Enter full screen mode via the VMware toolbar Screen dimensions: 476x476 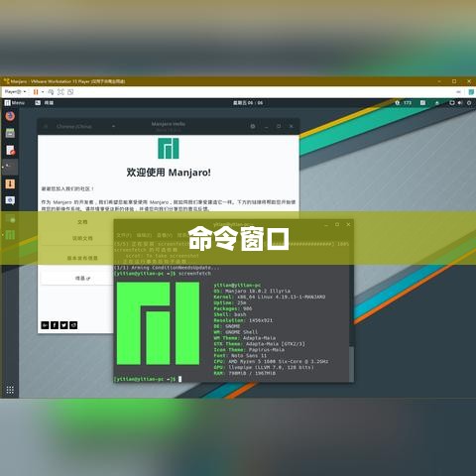[x=60, y=92]
